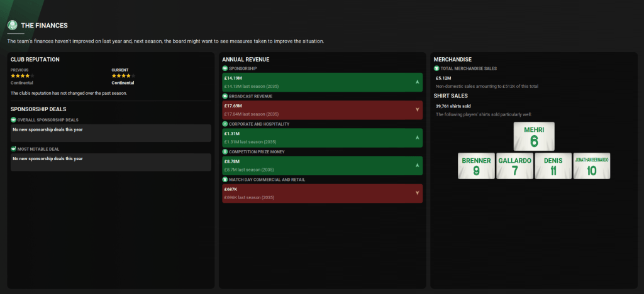Select the Mehri number 6 shirt

534,137
